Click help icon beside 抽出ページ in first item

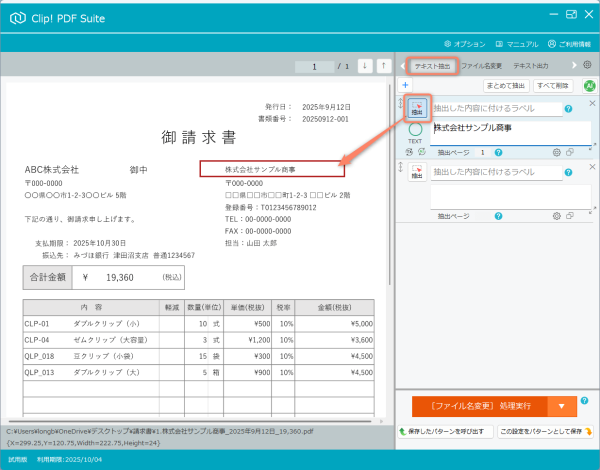[x=500, y=152]
